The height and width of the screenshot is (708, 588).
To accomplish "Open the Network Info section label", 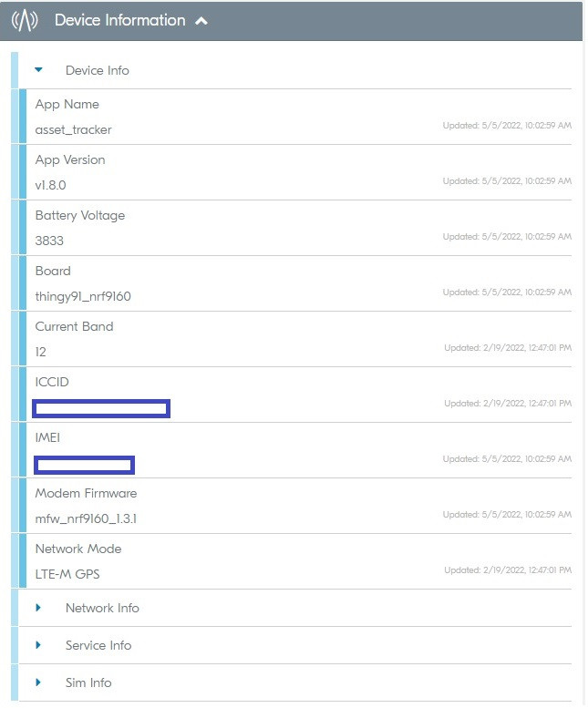I will pos(102,608).
